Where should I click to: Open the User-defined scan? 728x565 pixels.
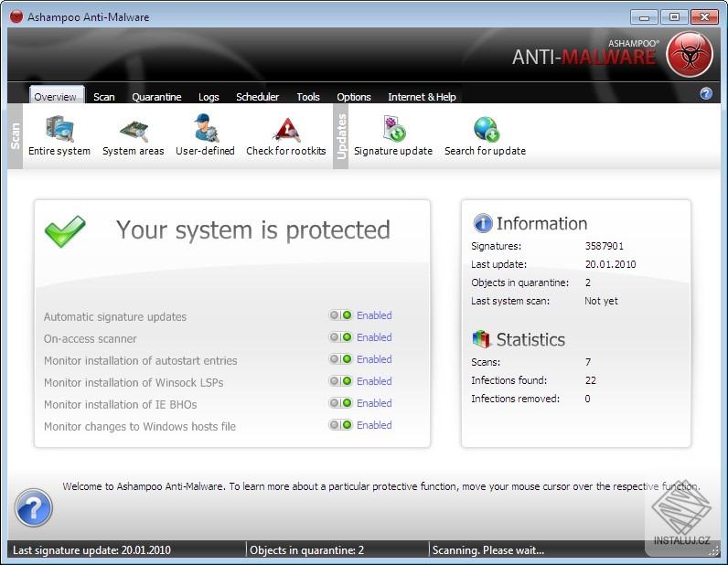(205, 135)
